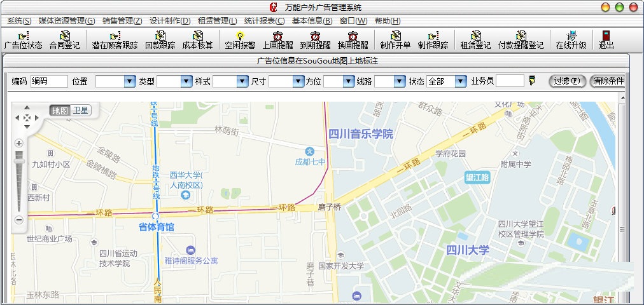Open the 帮助(H) menu
Viewport: 644px width, 305px height.
click(x=388, y=21)
